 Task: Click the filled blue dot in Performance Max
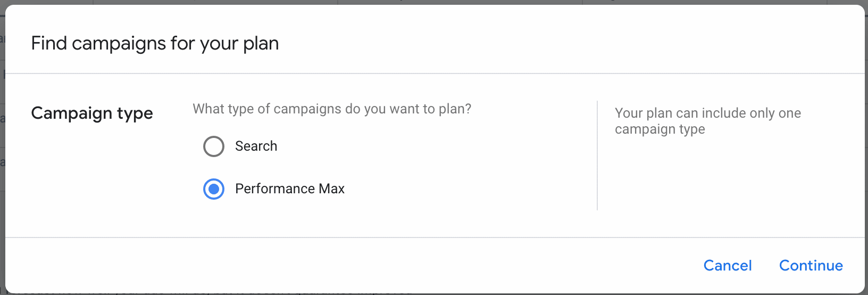(x=214, y=189)
